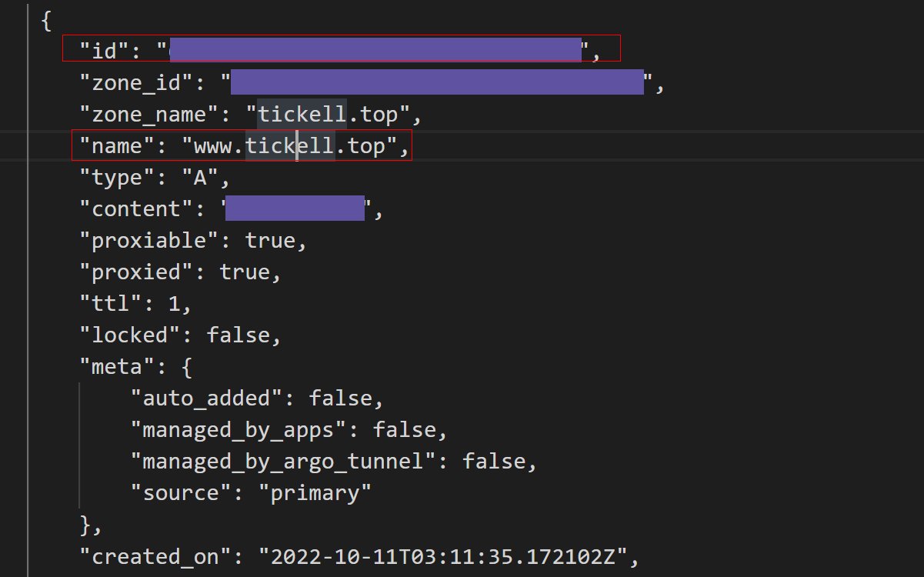
Task: Click the "A" record type value
Action: 200,178
